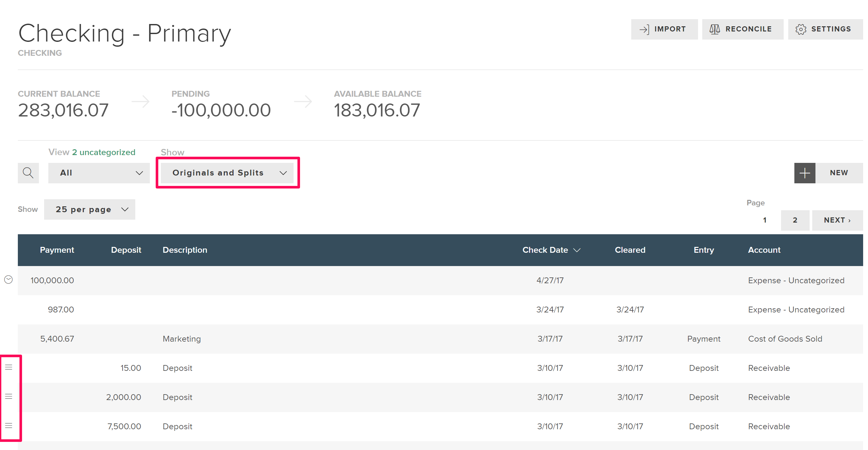Open the 25 per page dropdown
Screen dimensions: 868x450
pos(90,209)
